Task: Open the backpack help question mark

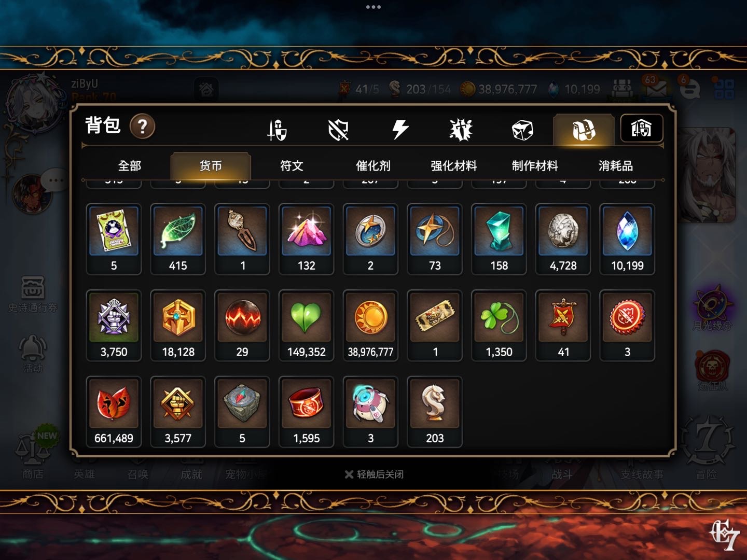Action: coord(142,126)
